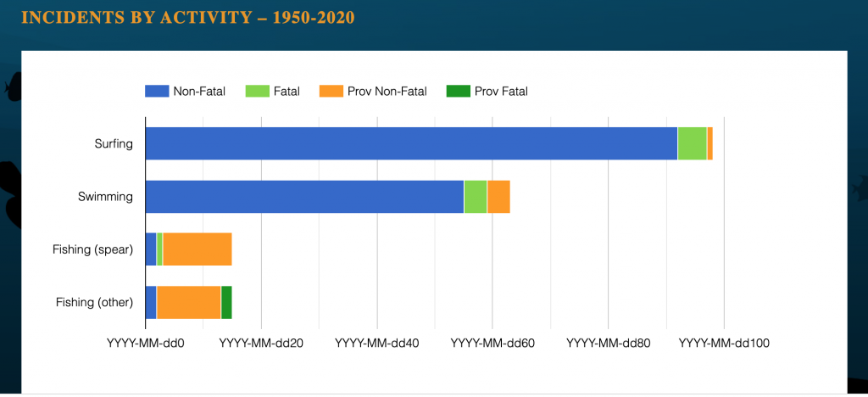
Task: Select the orange segment of Fishing (spear) bar
Action: tap(197, 249)
